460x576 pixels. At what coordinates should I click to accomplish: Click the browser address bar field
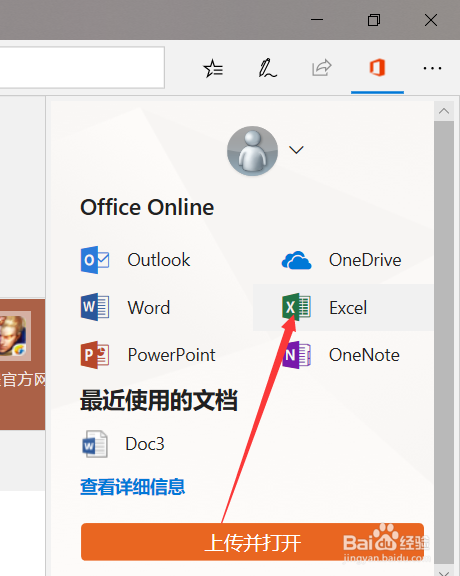82,67
